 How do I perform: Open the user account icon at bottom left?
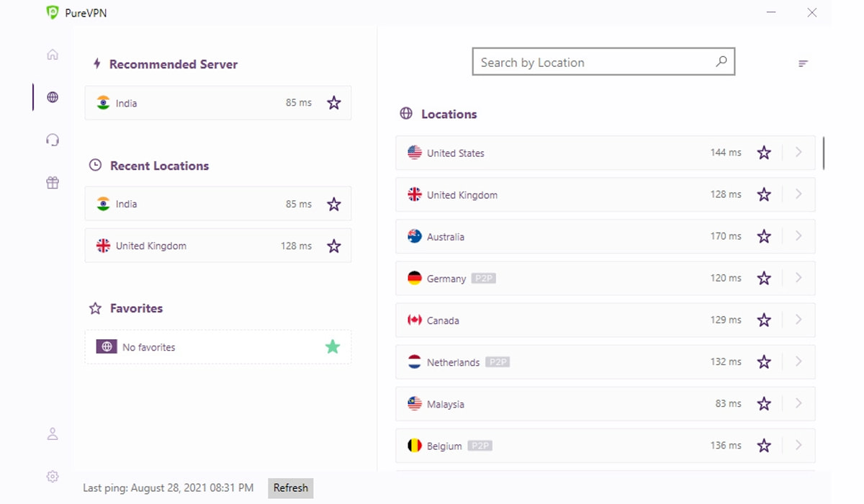coord(52,433)
